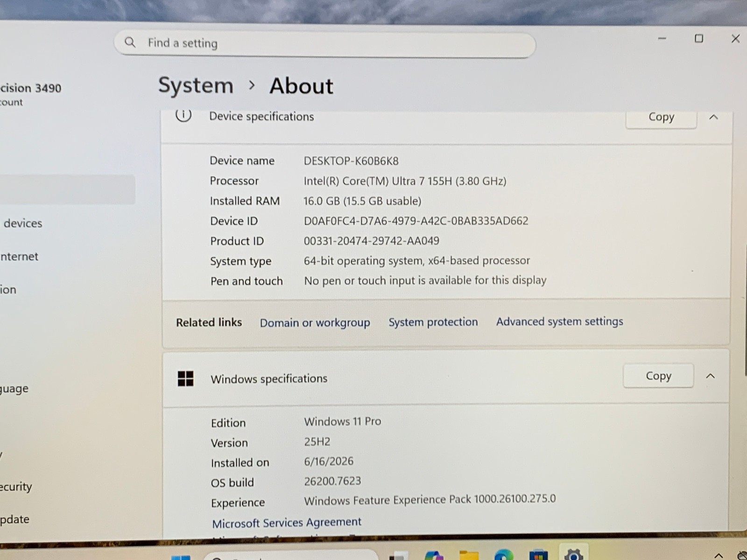The height and width of the screenshot is (560, 747).
Task: Collapse the Device specifications section
Action: (713, 117)
